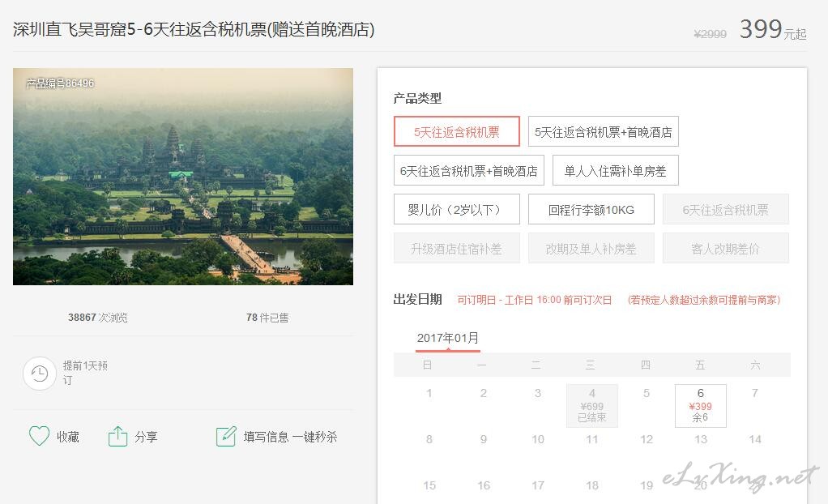828x504 pixels.
Task: Click the disabled 6天往返含税机票 option
Action: click(x=725, y=210)
